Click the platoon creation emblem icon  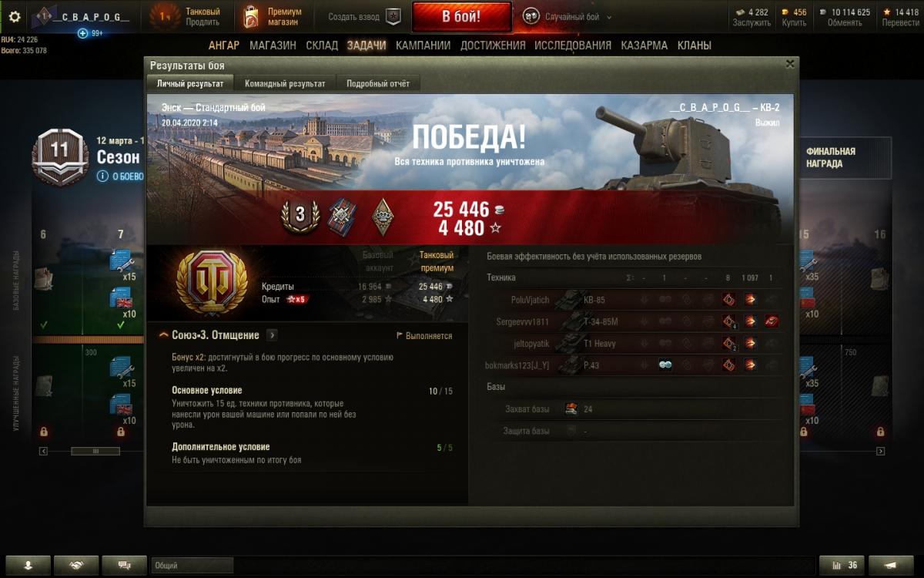click(x=393, y=16)
